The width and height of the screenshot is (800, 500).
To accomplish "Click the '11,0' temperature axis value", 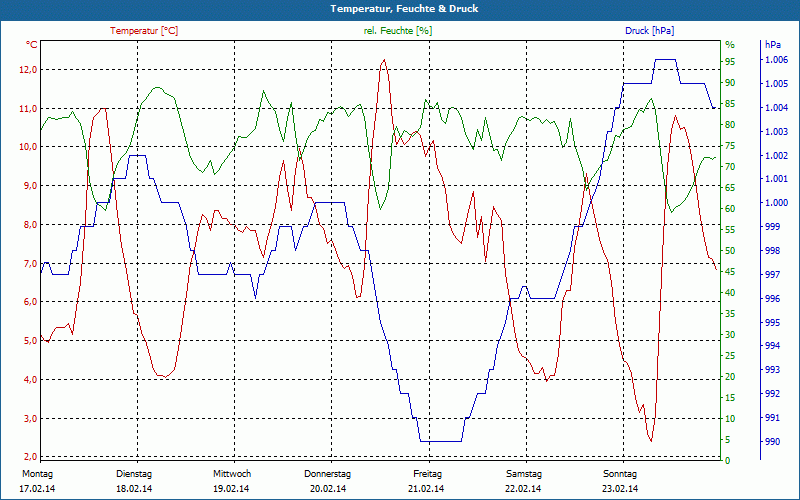I will pos(28,109).
